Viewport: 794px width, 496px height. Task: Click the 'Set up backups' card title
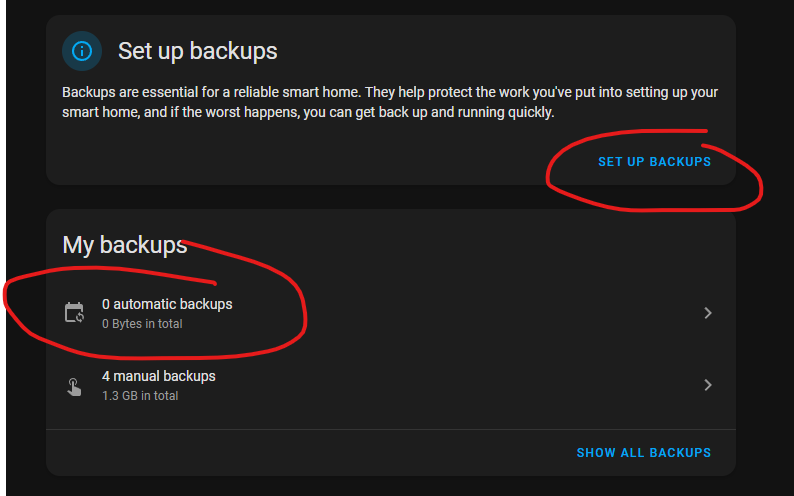coord(197,51)
